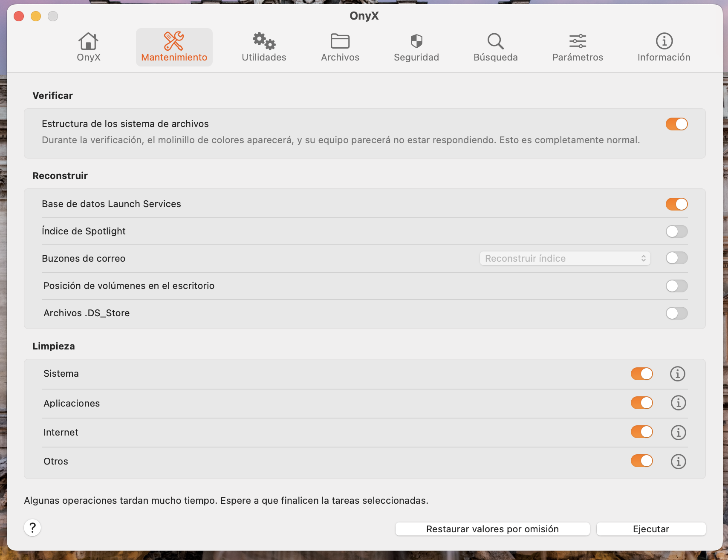Switch off Internet cleanup
Screen dimensions: 728x560
642,432
